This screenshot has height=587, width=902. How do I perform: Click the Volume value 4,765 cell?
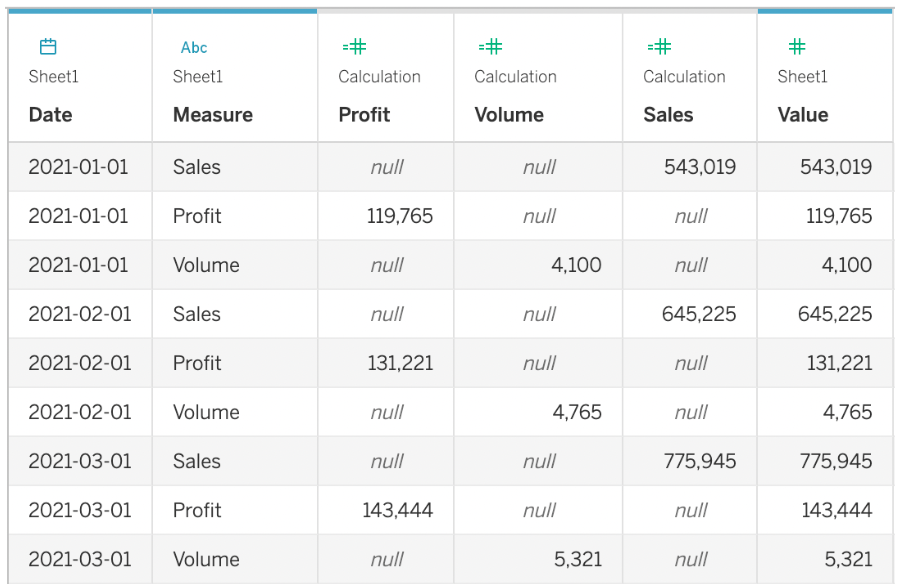tap(577, 412)
